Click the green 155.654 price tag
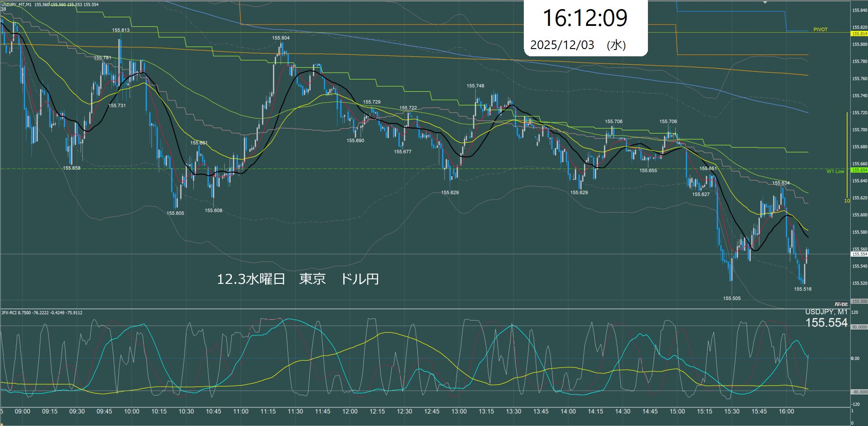Viewport: 868px width, 426px height. pyautogui.click(x=859, y=170)
